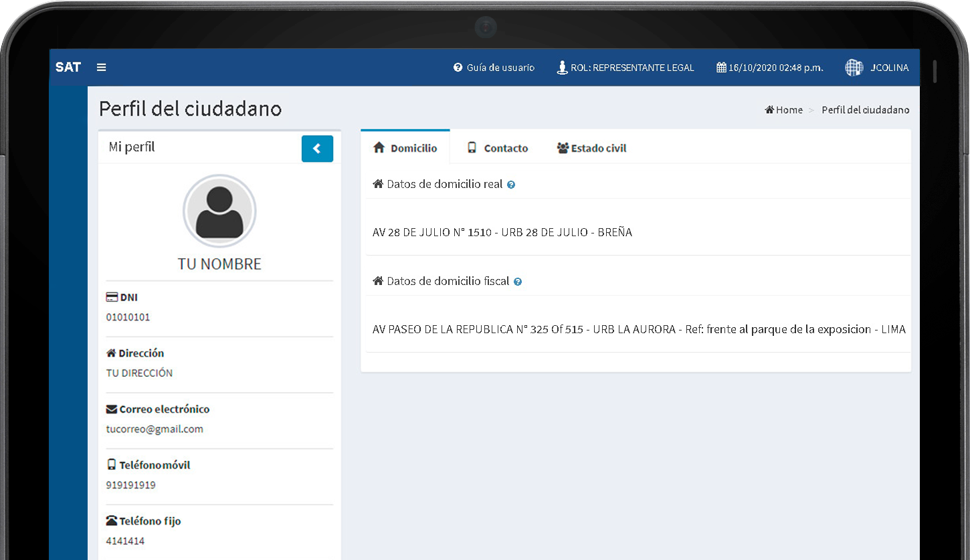The width and height of the screenshot is (970, 560).
Task: Click the envelope icon next to Correo electrónico
Action: pos(112,409)
